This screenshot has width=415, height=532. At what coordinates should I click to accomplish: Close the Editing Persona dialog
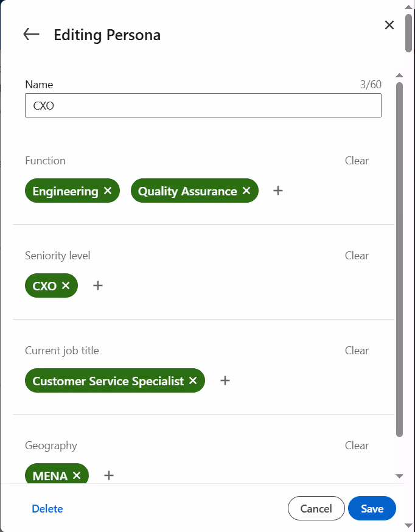click(x=389, y=25)
